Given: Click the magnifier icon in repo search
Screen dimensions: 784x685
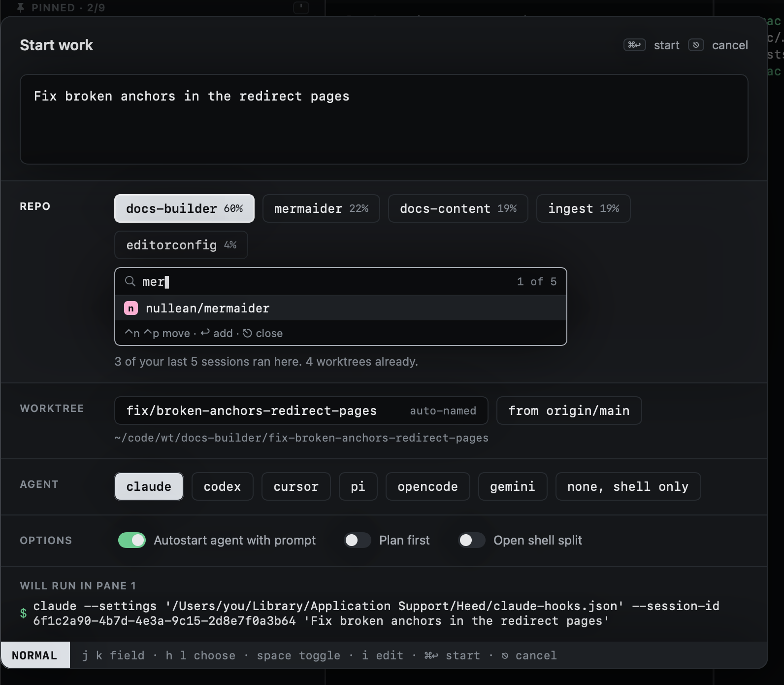Looking at the screenshot, I should click(x=130, y=281).
